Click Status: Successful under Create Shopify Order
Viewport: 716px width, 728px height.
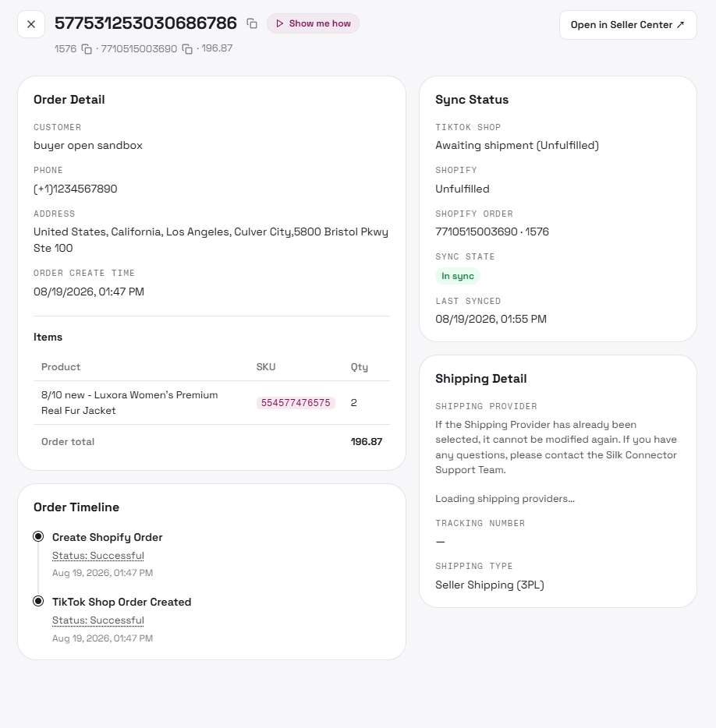point(98,556)
